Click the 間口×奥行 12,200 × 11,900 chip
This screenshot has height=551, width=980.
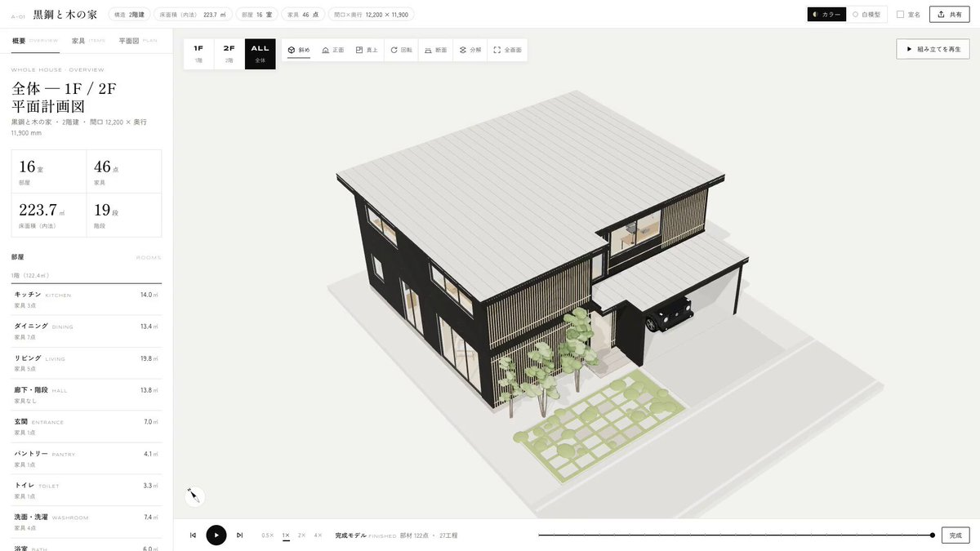pyautogui.click(x=372, y=14)
